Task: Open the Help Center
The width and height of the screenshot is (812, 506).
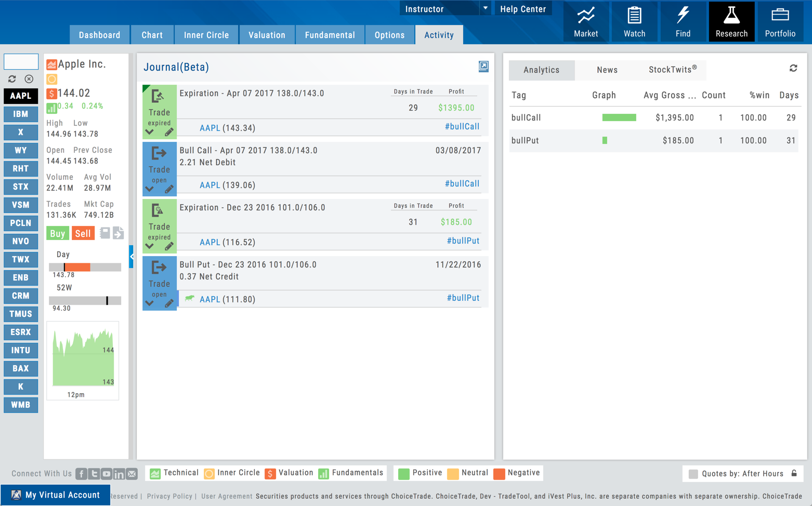Action: tap(523, 9)
